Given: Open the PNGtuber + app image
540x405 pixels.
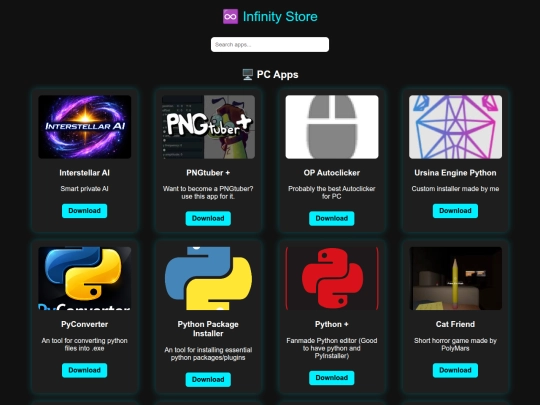Looking at the screenshot, I should 208,127.
